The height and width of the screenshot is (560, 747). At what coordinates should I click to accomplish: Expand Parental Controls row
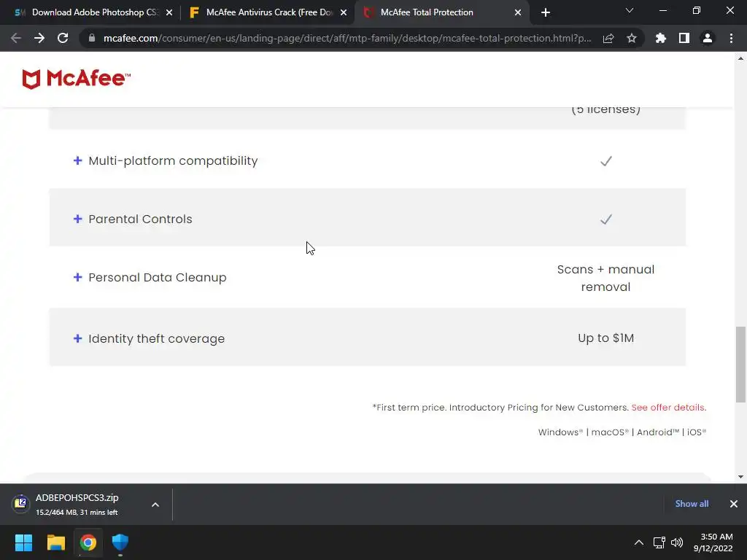[77, 219]
